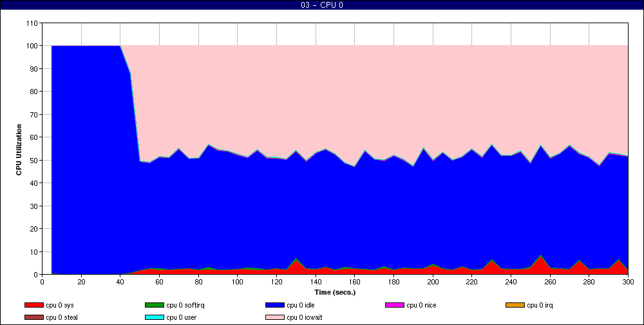Click the green cpu 0 softirq legend swatch
The height and width of the screenshot is (325, 644).
[x=155, y=305]
